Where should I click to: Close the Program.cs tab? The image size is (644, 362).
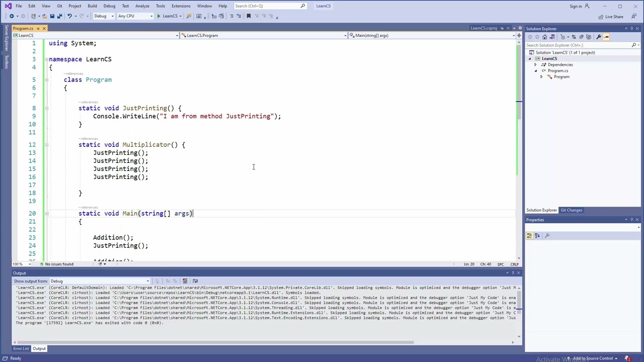pyautogui.click(x=44, y=29)
